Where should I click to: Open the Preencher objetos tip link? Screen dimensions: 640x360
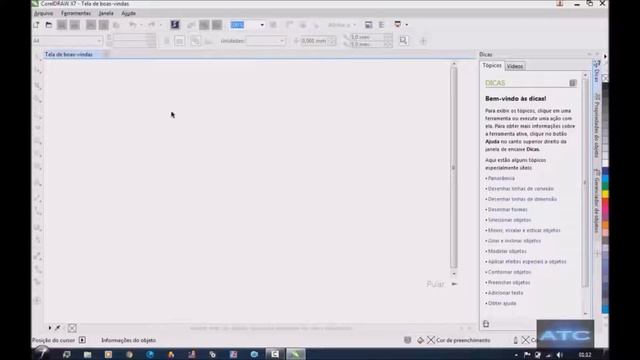click(x=509, y=282)
